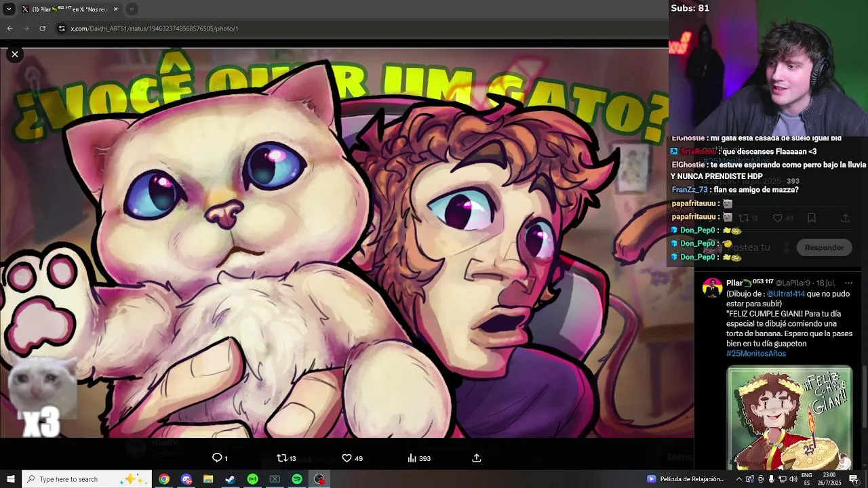Open site info icon beside the URL
This screenshot has width=868, height=488.
pos(62,28)
